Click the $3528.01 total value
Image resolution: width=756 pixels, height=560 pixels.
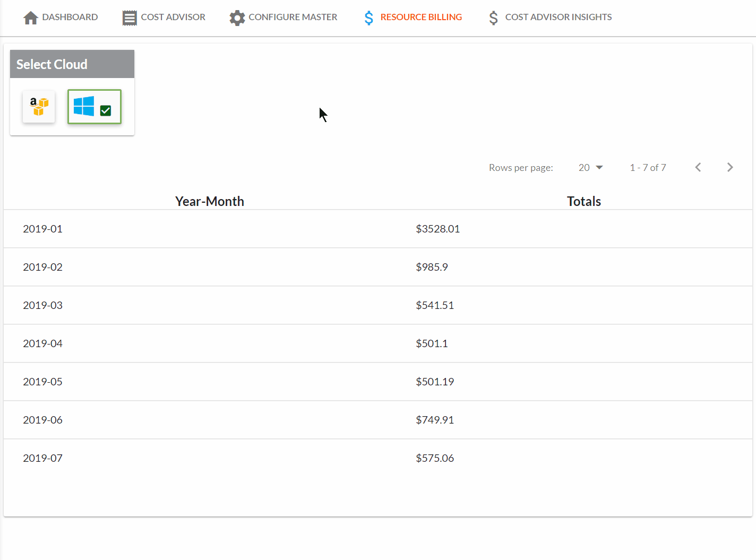coord(438,229)
